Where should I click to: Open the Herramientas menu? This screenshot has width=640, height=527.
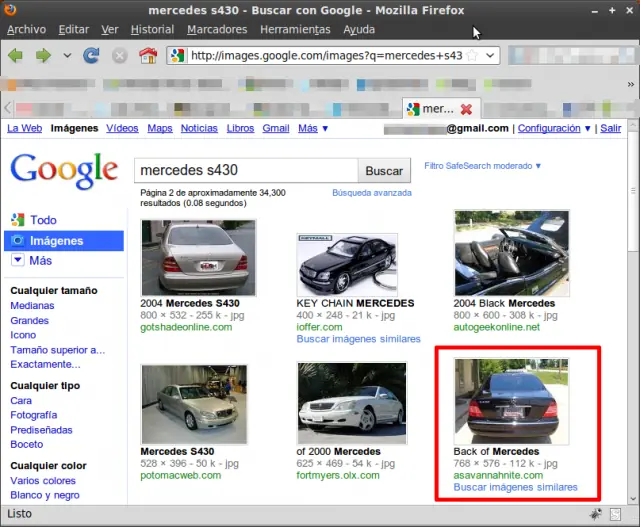click(x=297, y=30)
